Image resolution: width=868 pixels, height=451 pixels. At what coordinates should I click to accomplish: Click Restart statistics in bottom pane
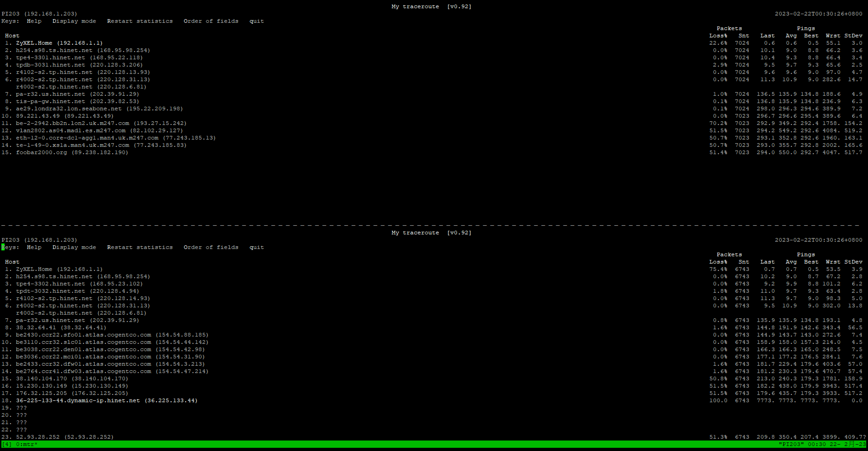point(140,247)
